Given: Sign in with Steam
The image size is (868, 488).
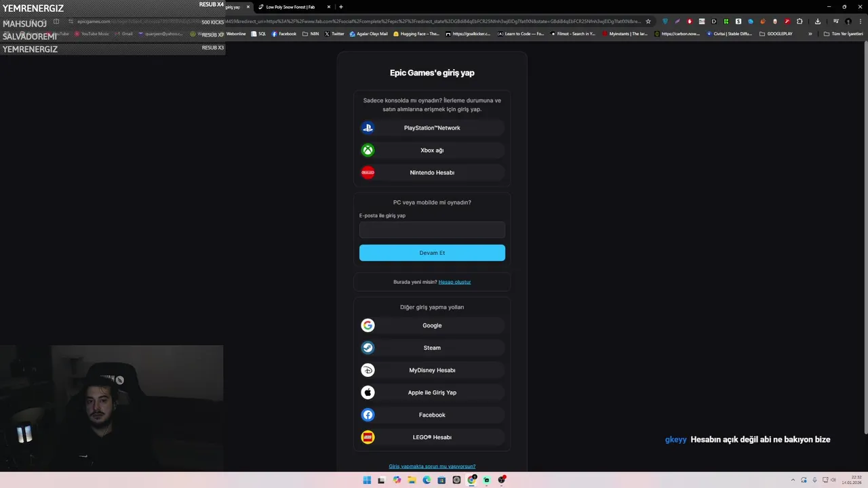Looking at the screenshot, I should tap(432, 348).
